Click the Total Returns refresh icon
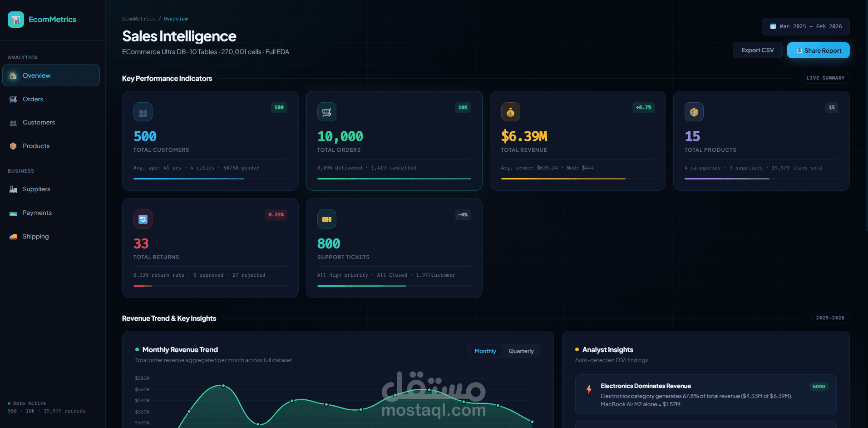 coord(143,219)
